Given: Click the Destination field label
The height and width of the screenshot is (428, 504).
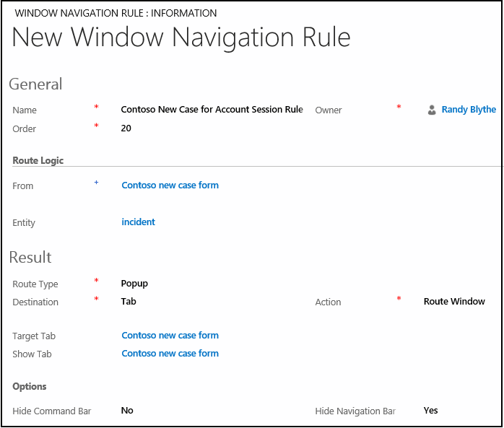Looking at the screenshot, I should tap(35, 302).
